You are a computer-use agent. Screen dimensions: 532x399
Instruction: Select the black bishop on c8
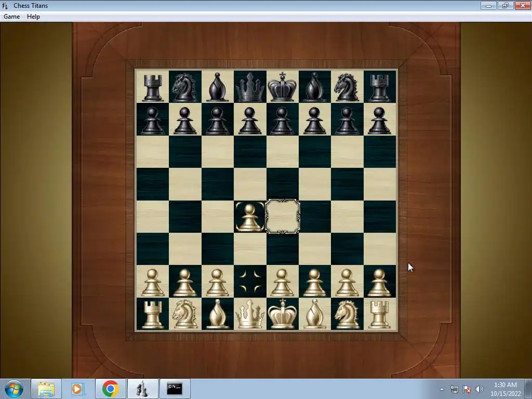[218, 87]
